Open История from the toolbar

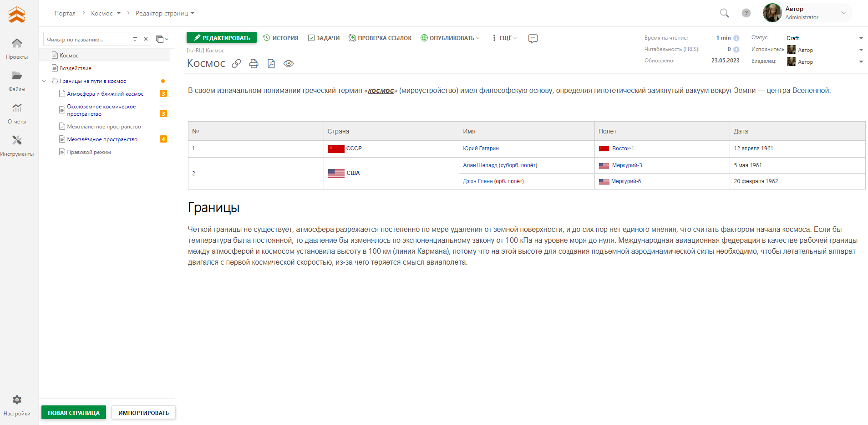[x=281, y=38]
